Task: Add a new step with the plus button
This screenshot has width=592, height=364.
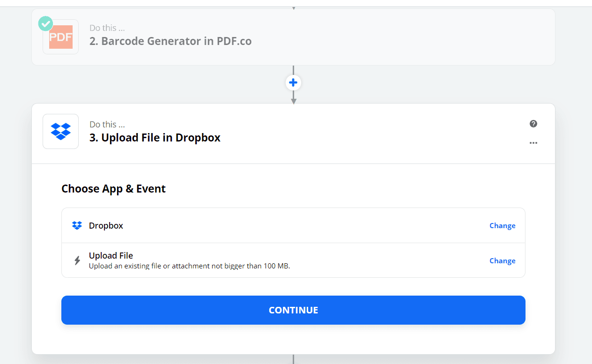Action: click(x=293, y=82)
